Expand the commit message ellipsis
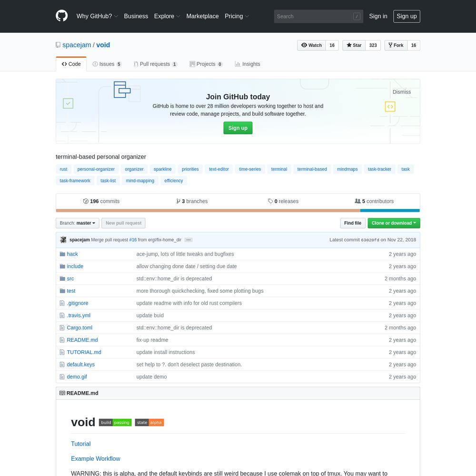 [188, 240]
